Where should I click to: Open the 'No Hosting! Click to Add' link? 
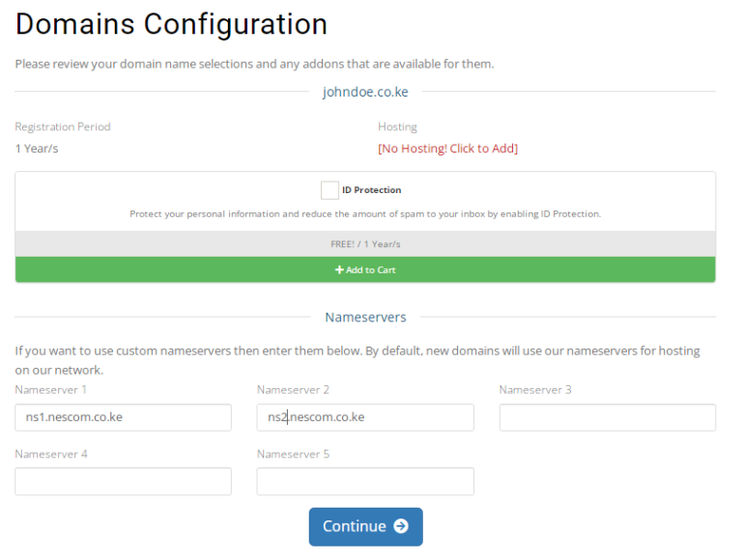point(447,149)
